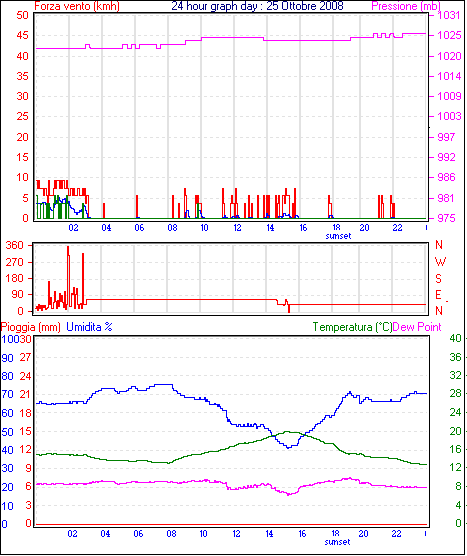The height and width of the screenshot is (556, 467).
Task: Click the Forza vento (kmh) axis label
Action: click(77, 6)
